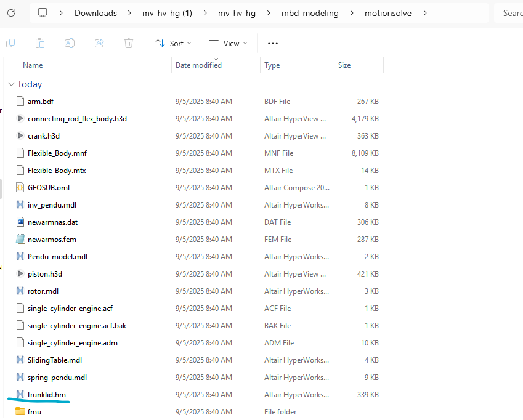Expand chevron after motionsolve breadcrumb

coord(424,13)
